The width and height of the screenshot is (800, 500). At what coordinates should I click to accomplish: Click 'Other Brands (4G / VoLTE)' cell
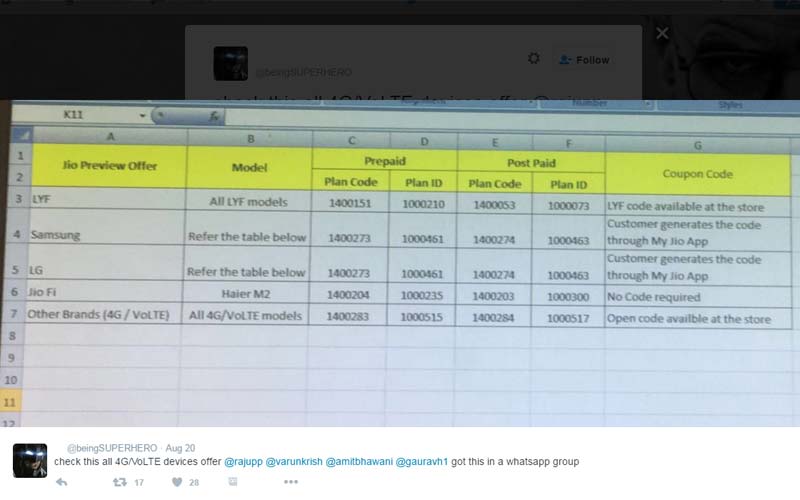(x=103, y=314)
